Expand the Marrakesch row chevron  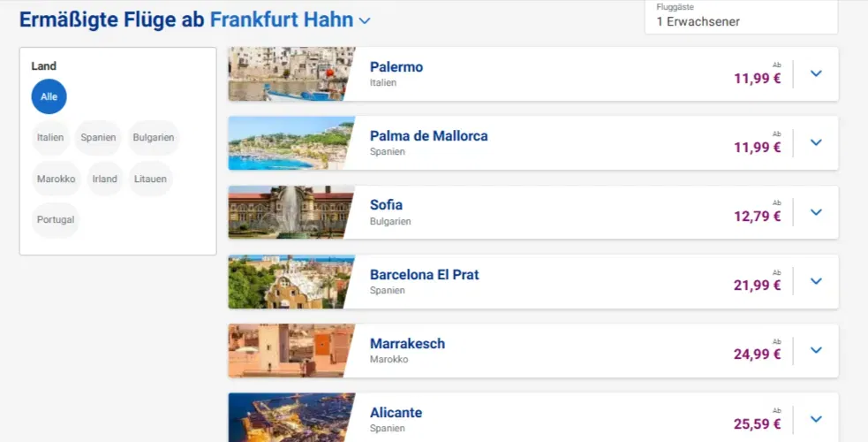(816, 350)
